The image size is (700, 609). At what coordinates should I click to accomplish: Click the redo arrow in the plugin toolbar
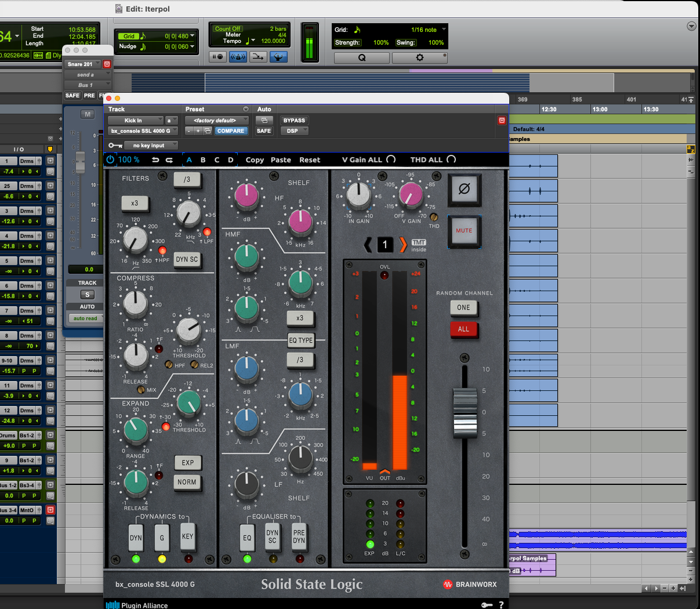tap(169, 159)
